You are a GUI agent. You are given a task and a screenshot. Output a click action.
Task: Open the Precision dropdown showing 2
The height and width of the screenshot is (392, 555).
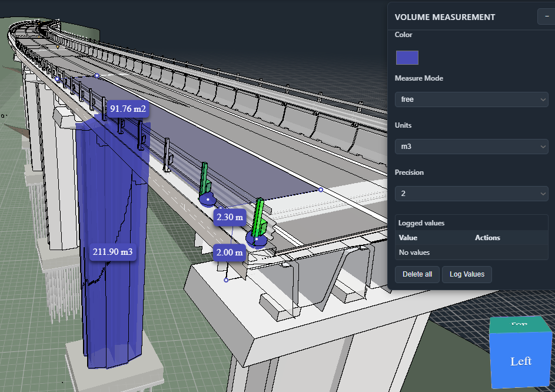click(471, 193)
